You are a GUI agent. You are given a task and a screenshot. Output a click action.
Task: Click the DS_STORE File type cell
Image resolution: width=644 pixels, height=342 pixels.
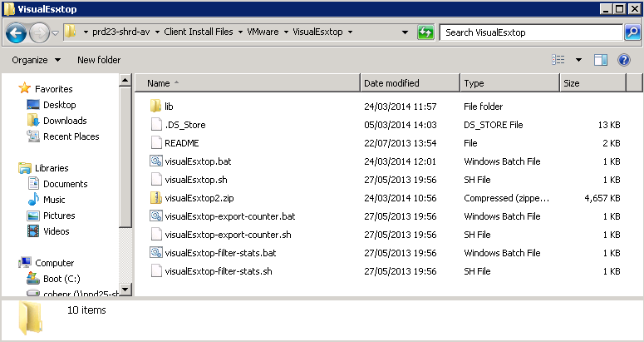click(494, 125)
